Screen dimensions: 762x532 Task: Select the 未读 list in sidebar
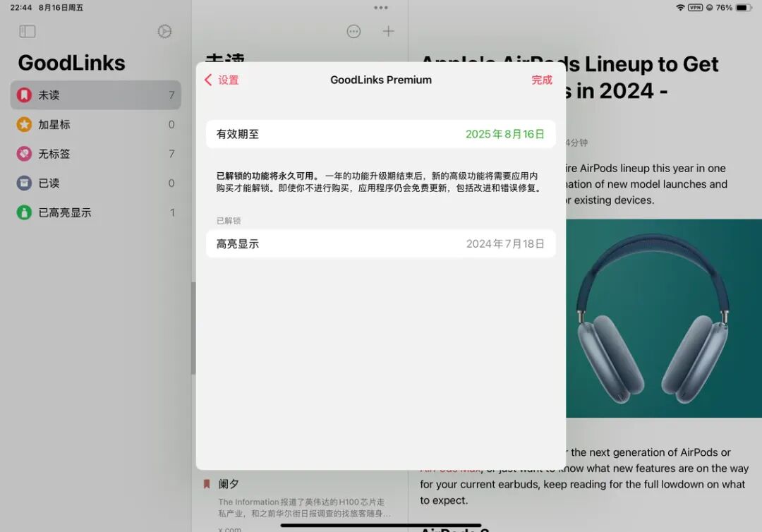click(x=96, y=95)
